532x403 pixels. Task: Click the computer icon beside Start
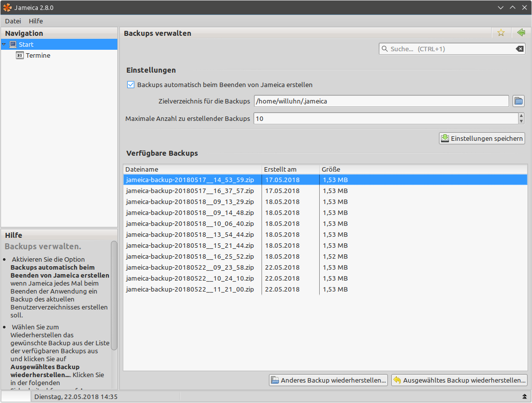[13, 44]
